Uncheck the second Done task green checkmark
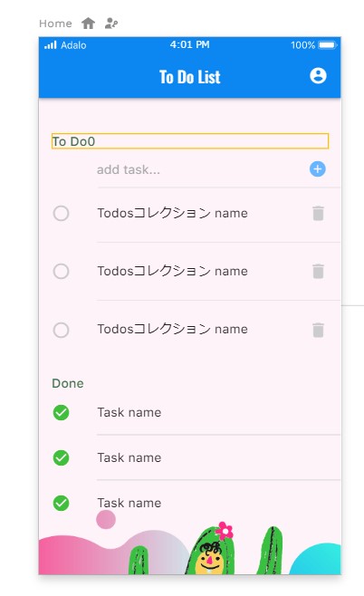364x596 pixels. pos(61,457)
